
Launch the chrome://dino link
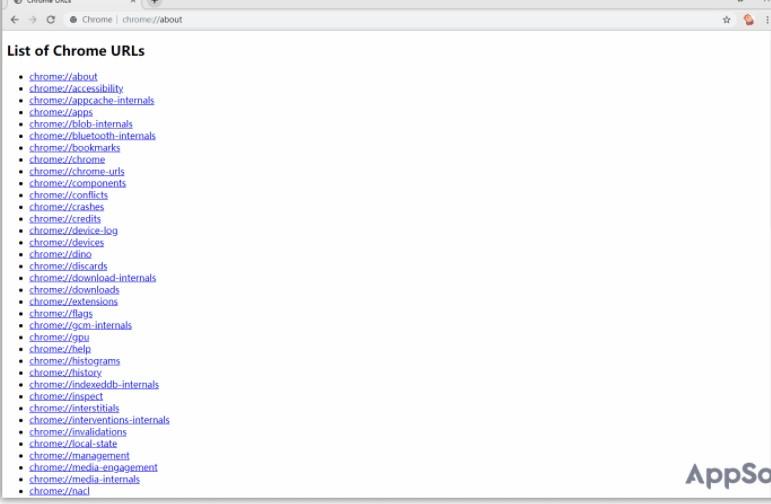[x=60, y=254]
